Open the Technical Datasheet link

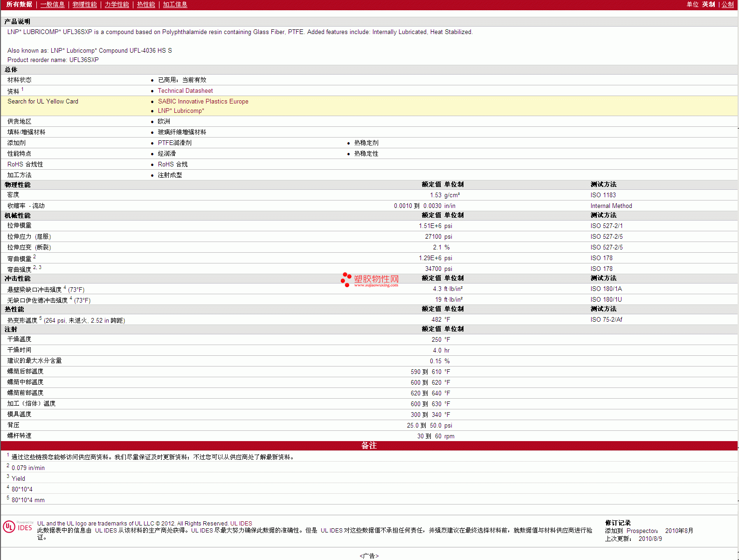point(185,91)
